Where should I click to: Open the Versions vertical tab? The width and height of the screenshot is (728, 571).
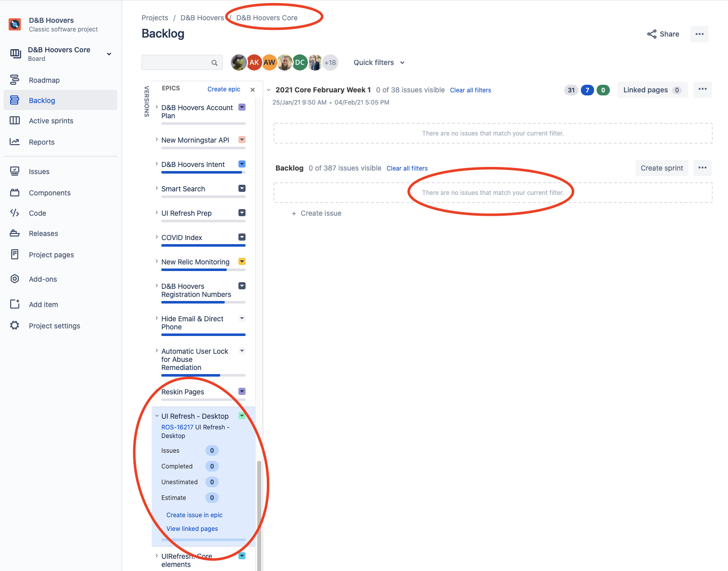click(x=147, y=101)
